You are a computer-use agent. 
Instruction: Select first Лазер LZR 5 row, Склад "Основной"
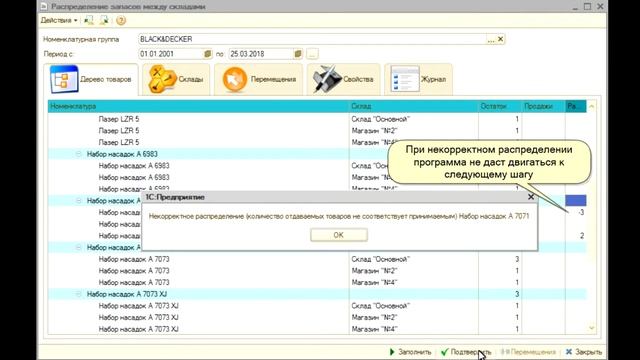(317, 119)
